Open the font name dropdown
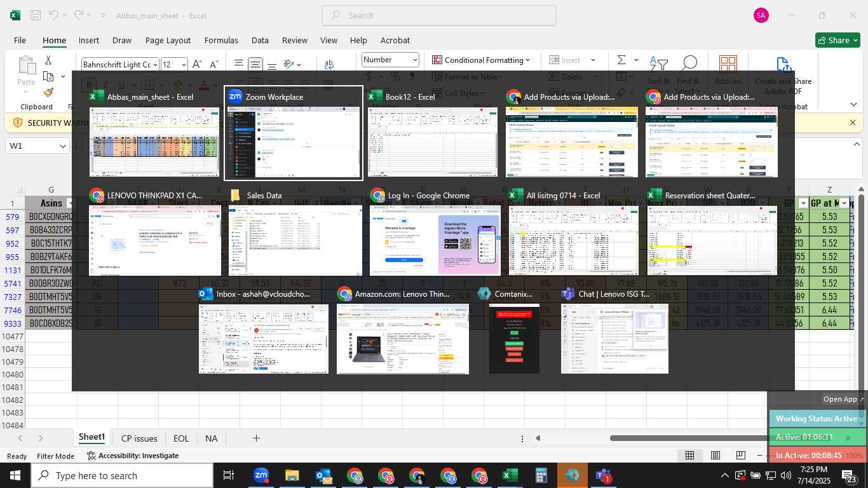Screen dimensions: 868x488 pos(155,64)
